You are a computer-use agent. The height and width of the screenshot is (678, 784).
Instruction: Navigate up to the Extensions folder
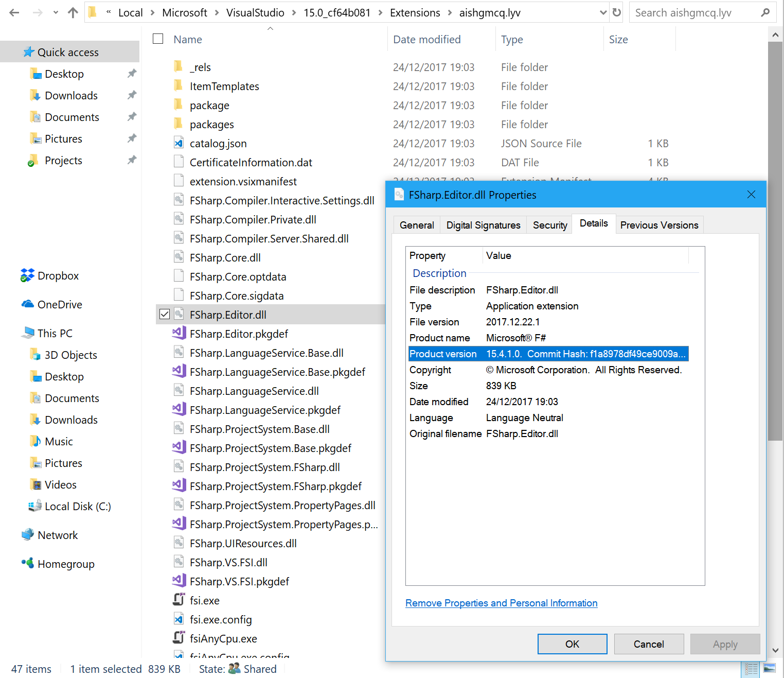point(72,12)
